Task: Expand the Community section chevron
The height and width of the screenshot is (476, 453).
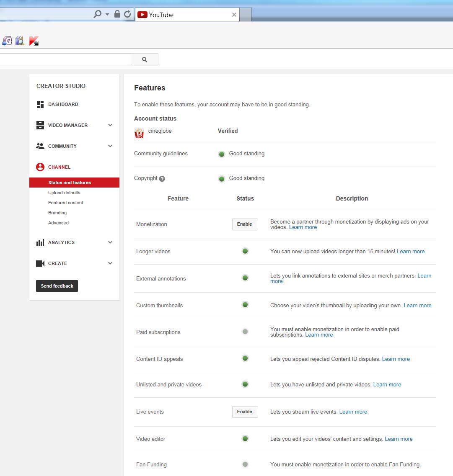Action: click(110, 146)
